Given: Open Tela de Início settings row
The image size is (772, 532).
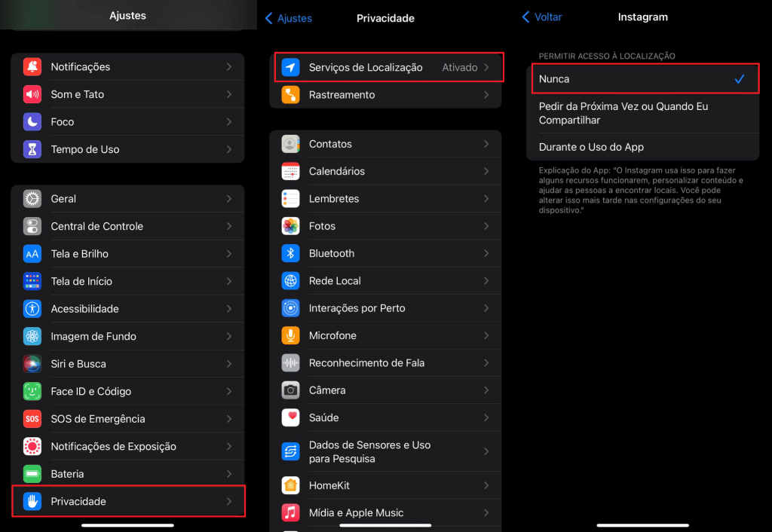Looking at the screenshot, I should pos(127,282).
